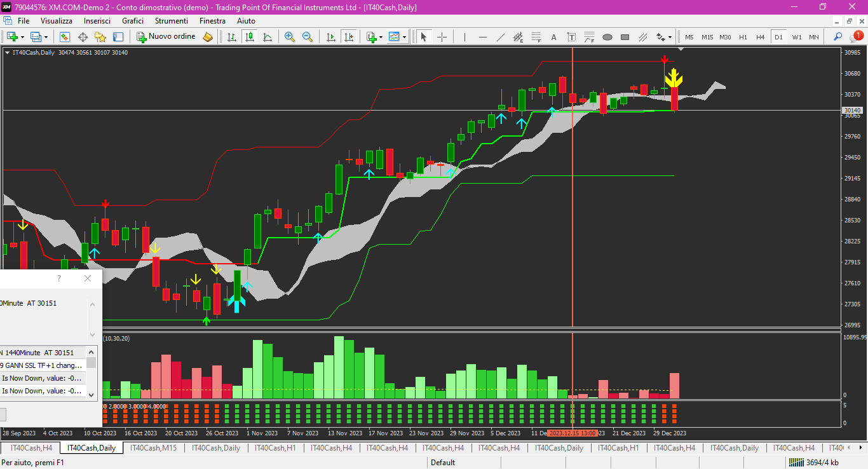
Task: Select the ellipse drawing tool
Action: click(x=607, y=37)
